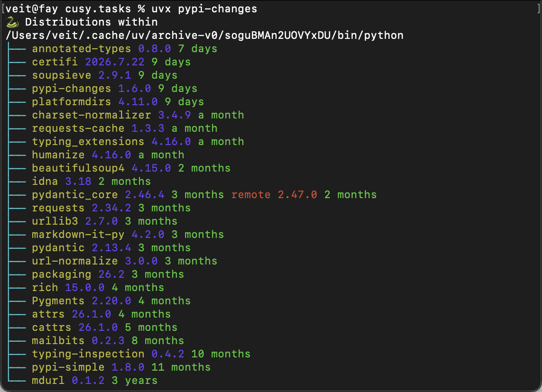Click the red 'remote' label

251,195
